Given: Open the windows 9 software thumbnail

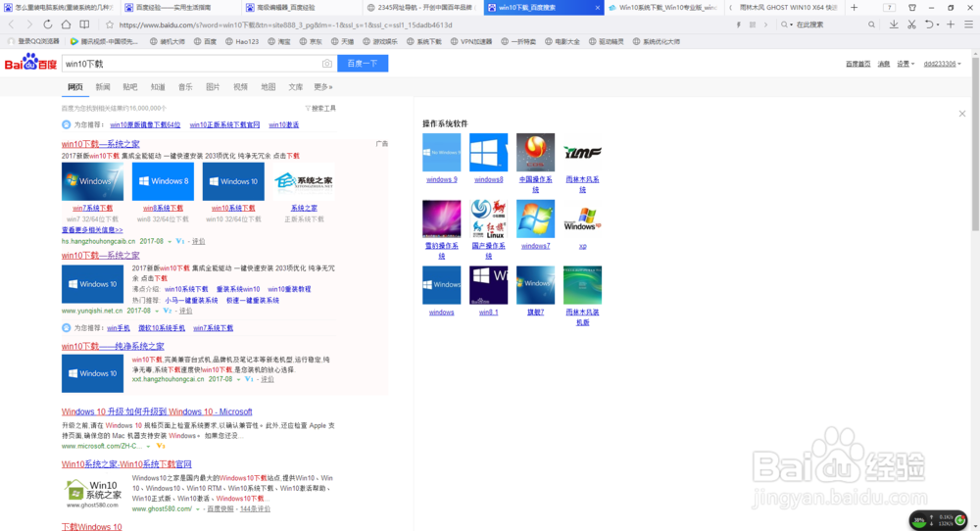Looking at the screenshot, I should click(x=441, y=153).
